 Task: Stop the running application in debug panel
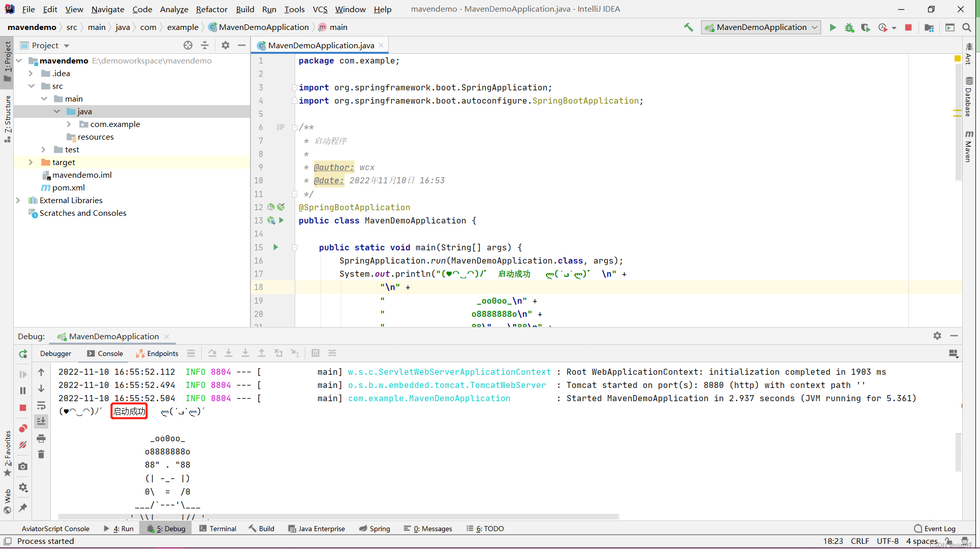[x=23, y=408]
